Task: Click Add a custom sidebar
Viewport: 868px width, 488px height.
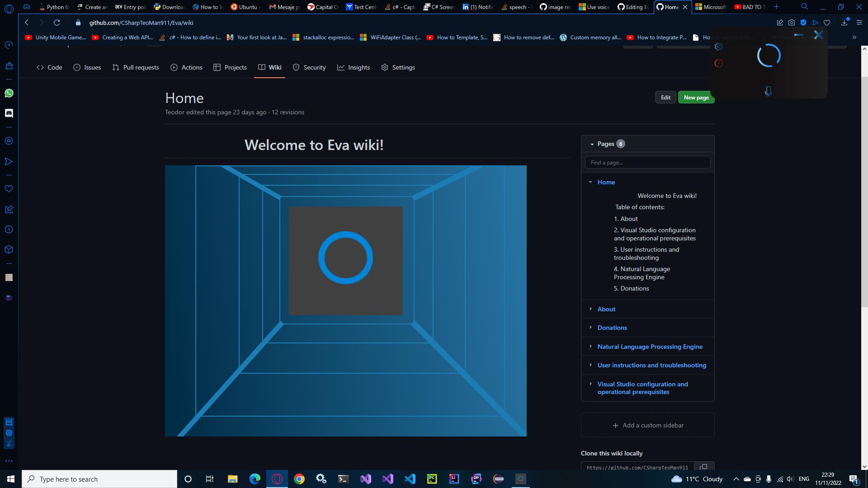Action: pyautogui.click(x=647, y=425)
